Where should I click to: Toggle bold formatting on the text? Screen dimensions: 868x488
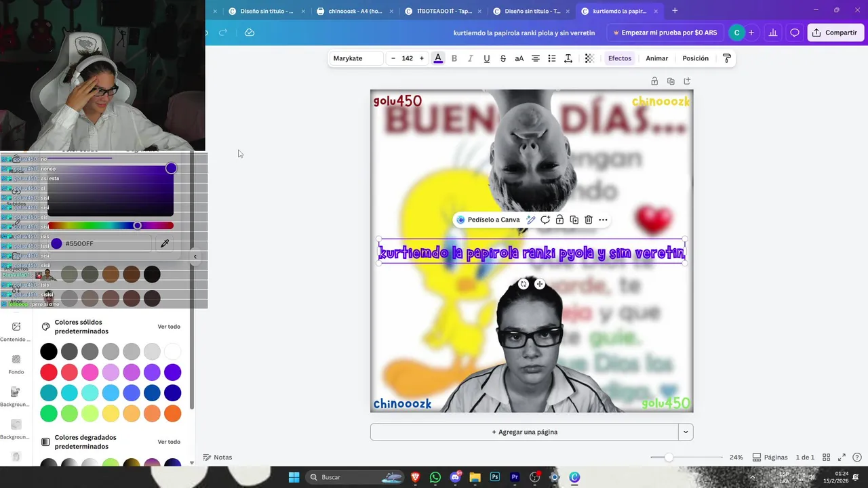click(454, 58)
